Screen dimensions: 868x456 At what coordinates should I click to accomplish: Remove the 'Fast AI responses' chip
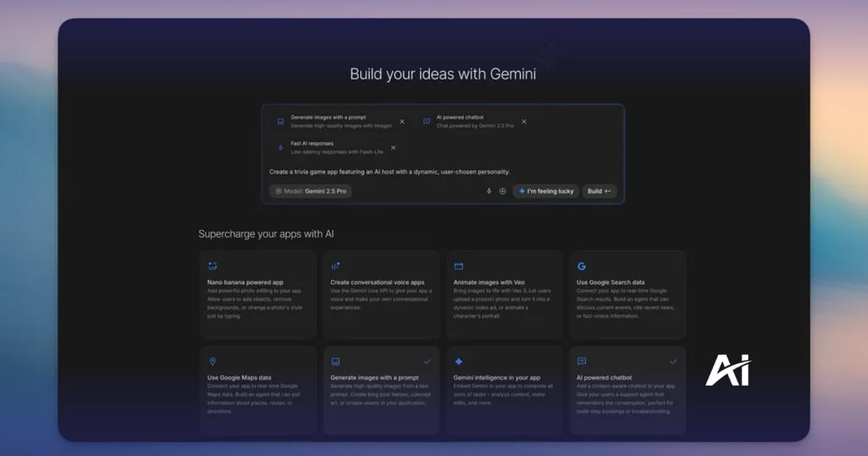click(393, 148)
